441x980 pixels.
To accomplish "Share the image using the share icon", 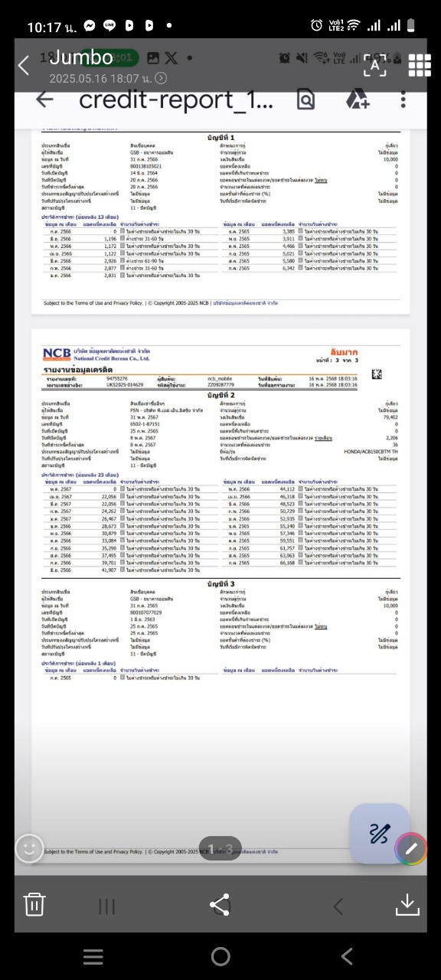I will point(220,904).
